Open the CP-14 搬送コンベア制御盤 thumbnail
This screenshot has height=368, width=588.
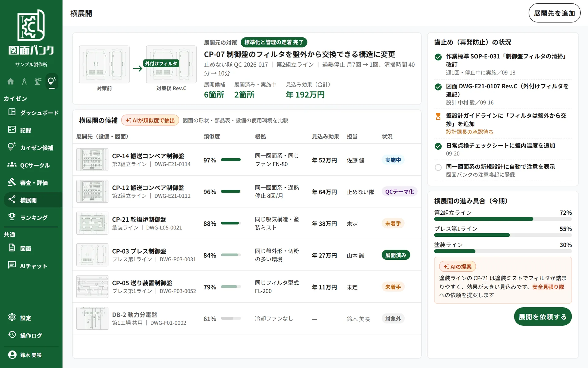(92, 160)
